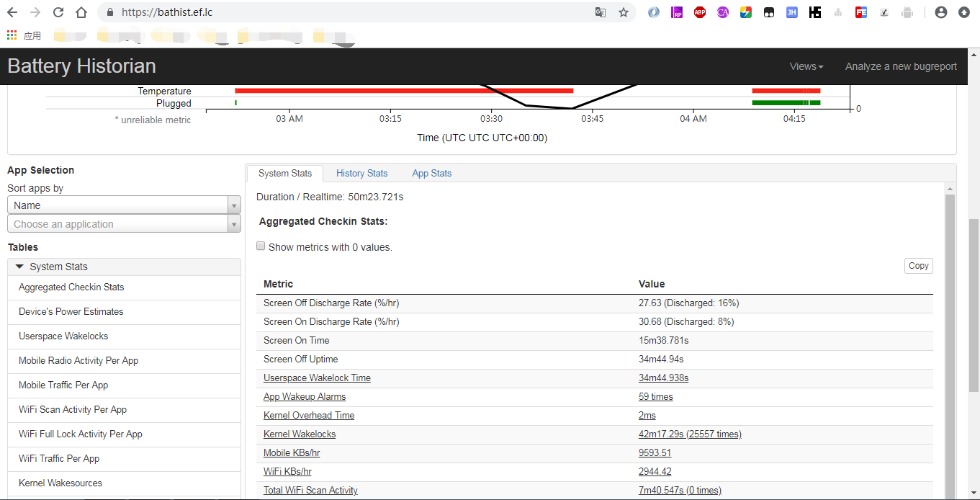
Task: Click the JH blue extension icon
Action: pos(792,12)
